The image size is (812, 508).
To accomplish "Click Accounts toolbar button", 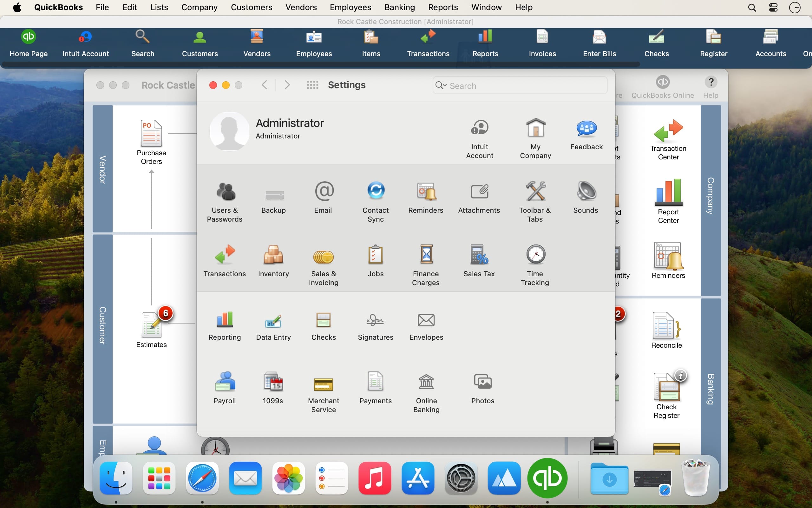I will point(771,44).
